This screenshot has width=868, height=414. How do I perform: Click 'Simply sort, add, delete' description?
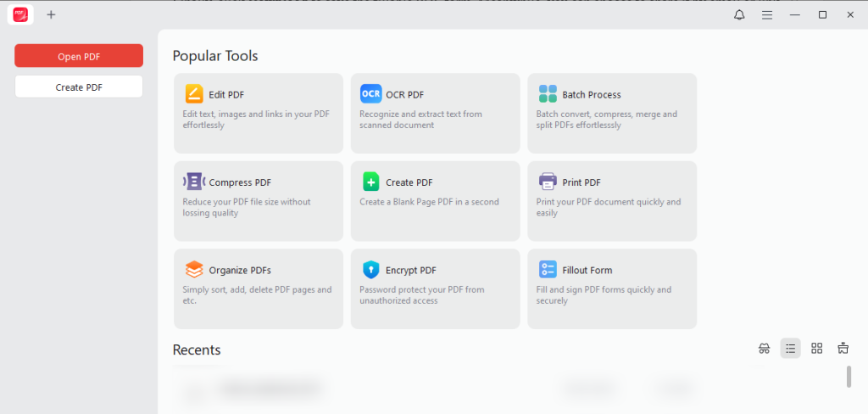coord(257,295)
